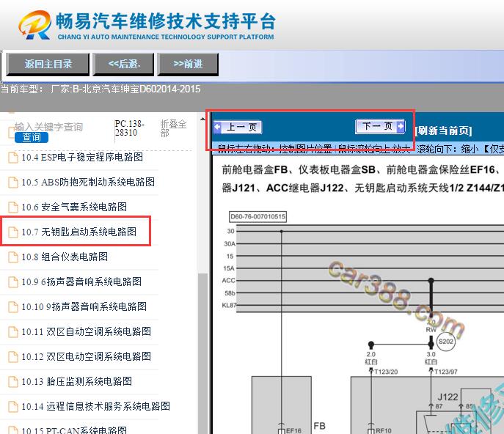Open 10.9 6扬声器音响系统电路图
This screenshot has height=434, width=504.
[x=81, y=282]
